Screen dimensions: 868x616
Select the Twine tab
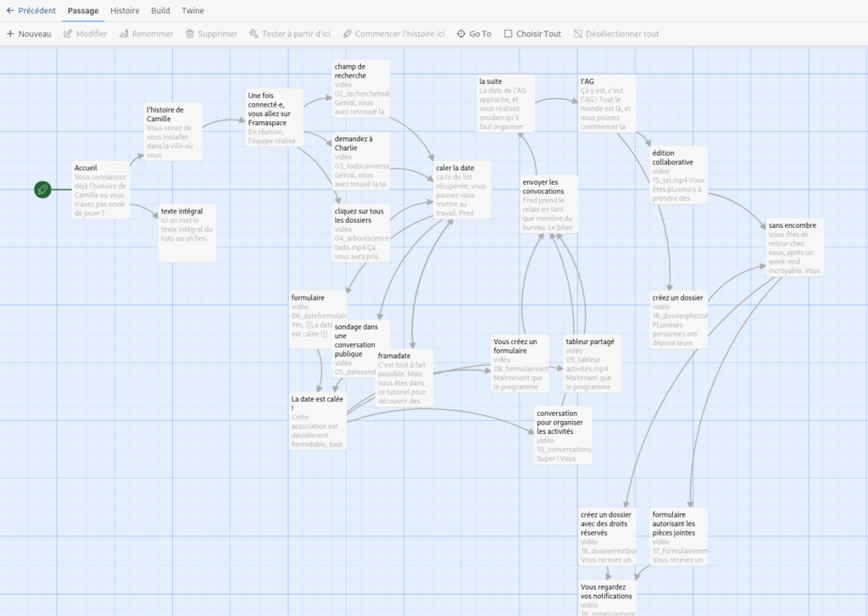192,11
